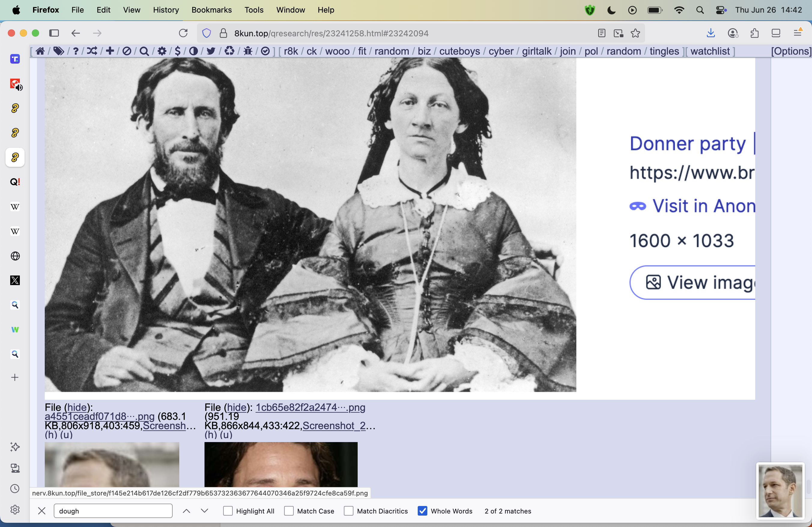Open the Extensions puzzle icon
The image size is (812, 527).
pos(755,33)
